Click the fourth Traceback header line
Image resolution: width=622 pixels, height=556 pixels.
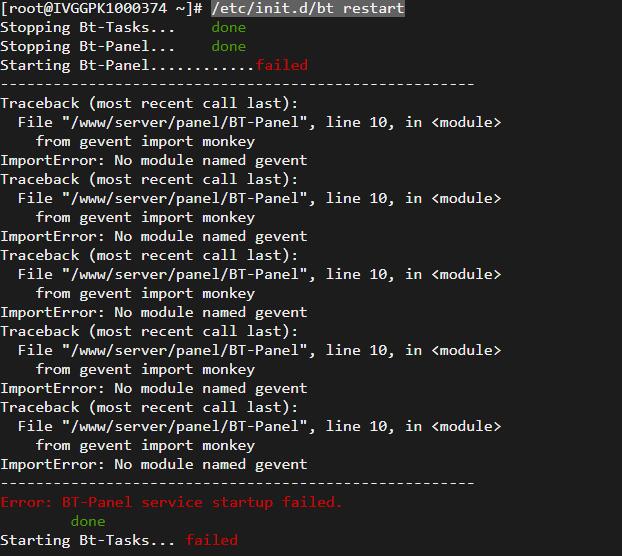point(149,331)
